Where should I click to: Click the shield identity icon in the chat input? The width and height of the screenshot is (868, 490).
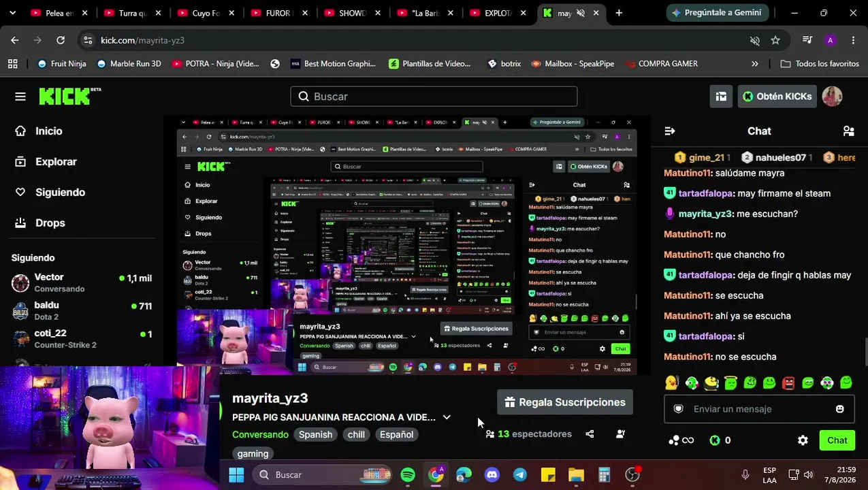click(x=678, y=409)
